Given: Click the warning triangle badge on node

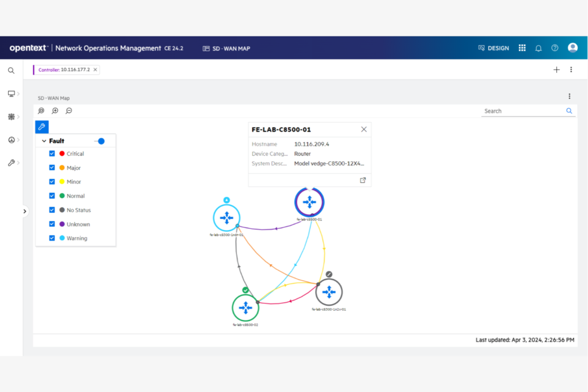Looking at the screenshot, I should point(226,200).
